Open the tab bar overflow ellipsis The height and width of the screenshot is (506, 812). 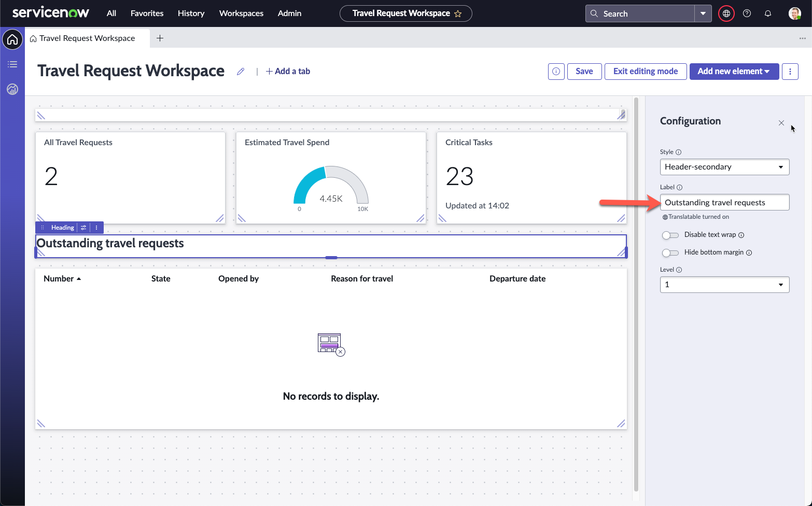(x=802, y=38)
